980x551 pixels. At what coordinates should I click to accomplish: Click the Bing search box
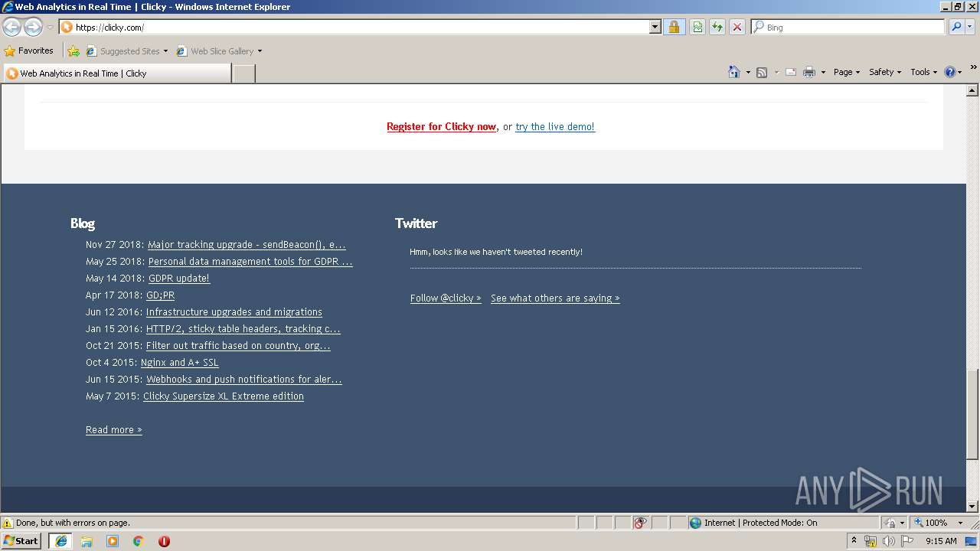coord(848,27)
